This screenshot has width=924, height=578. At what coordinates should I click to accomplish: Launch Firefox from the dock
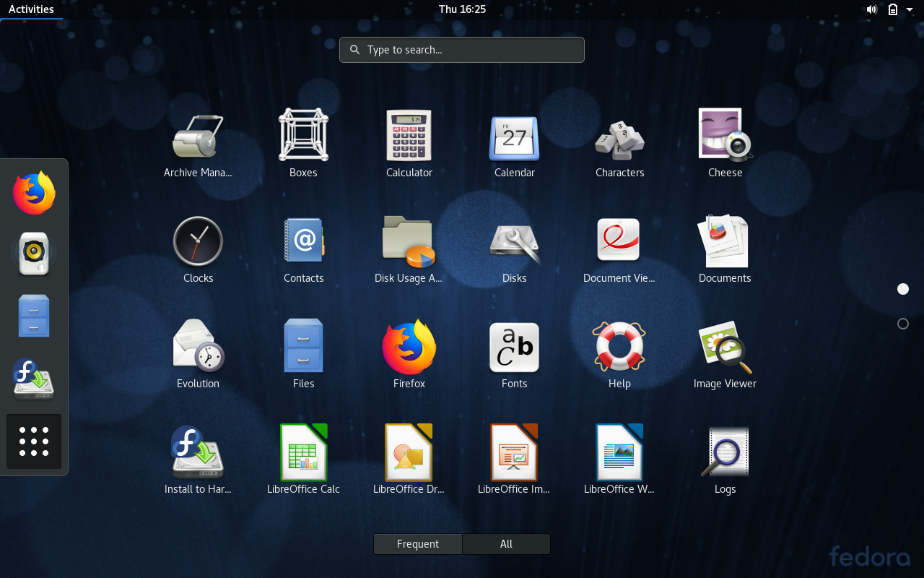33,192
